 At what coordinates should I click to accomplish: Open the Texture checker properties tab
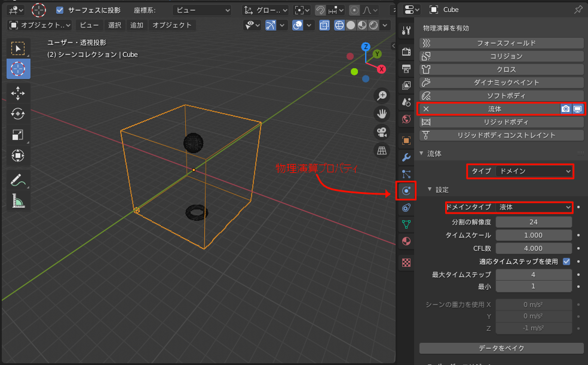[x=406, y=263]
